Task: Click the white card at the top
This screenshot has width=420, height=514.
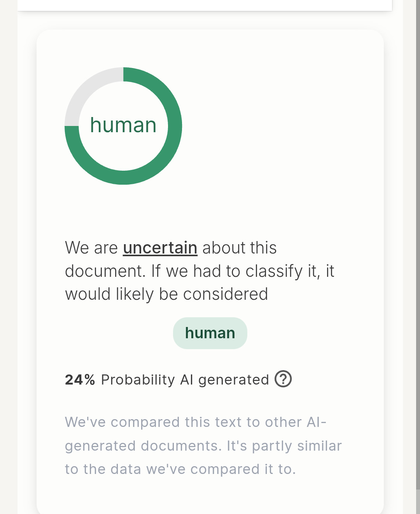Action: [x=205, y=5]
